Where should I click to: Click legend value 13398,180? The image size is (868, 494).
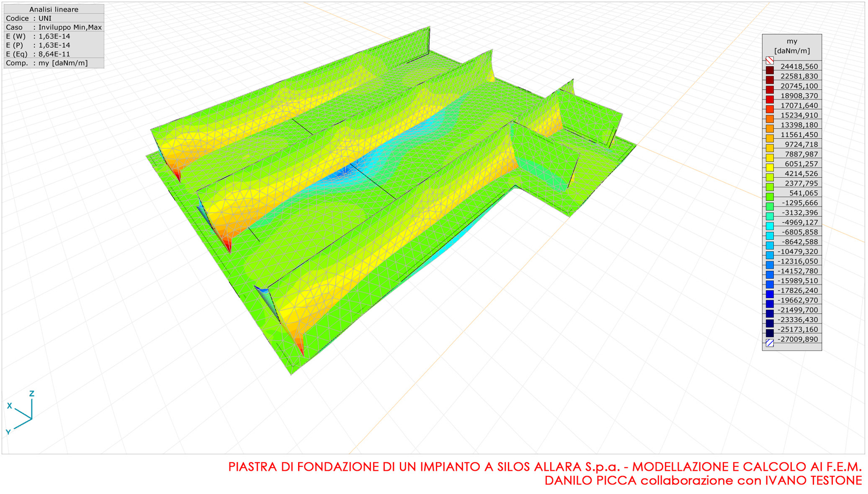799,125
